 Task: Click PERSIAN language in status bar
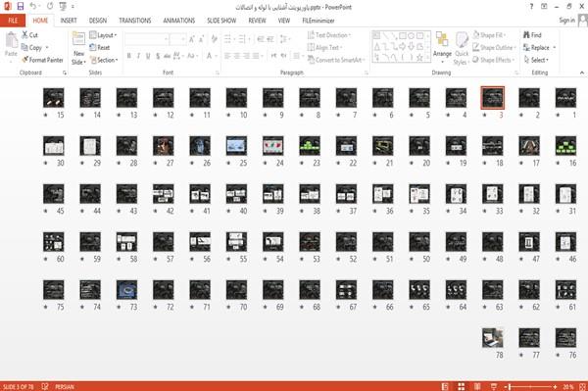pyautogui.click(x=65, y=386)
